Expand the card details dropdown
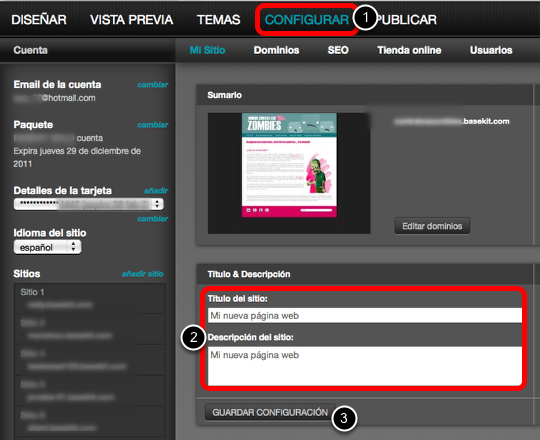 (89, 204)
